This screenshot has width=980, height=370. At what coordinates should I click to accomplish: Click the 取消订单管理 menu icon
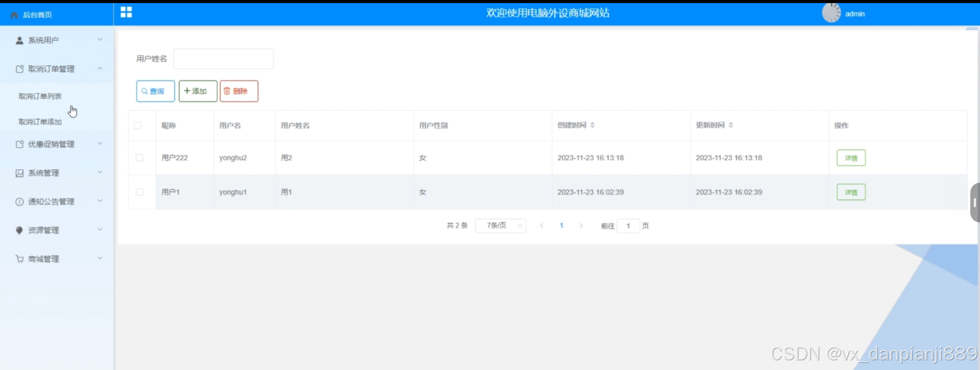pyautogui.click(x=19, y=69)
